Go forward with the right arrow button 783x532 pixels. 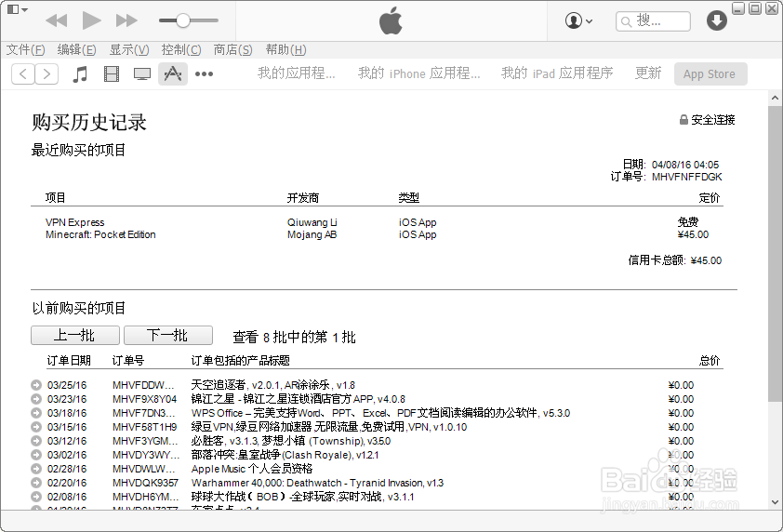46,73
